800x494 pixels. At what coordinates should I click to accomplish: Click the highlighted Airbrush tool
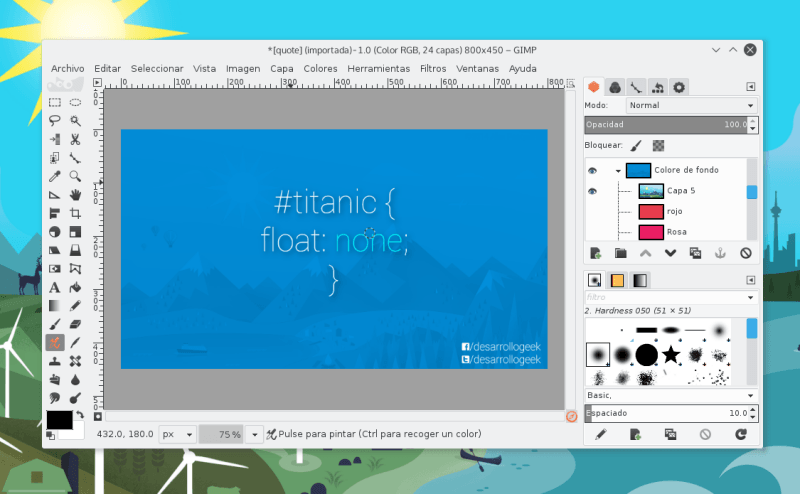click(x=55, y=342)
